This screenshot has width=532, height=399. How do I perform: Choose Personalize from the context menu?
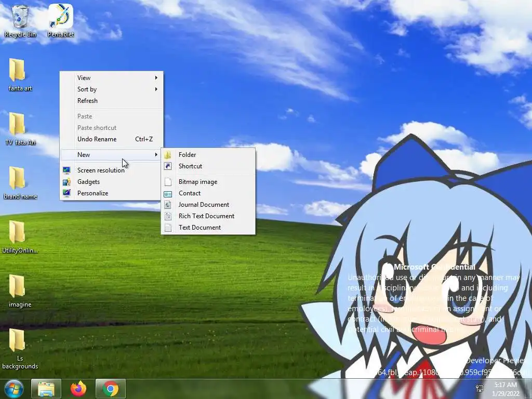click(111, 193)
